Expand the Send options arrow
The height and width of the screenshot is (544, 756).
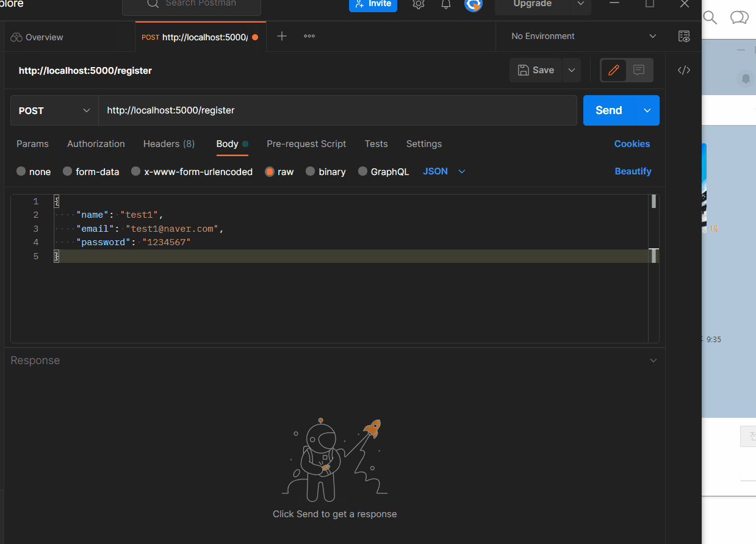click(647, 110)
